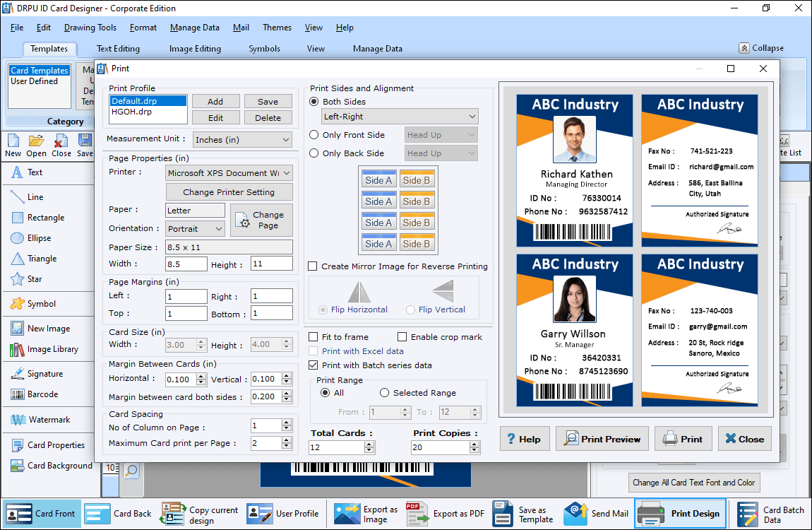The width and height of the screenshot is (812, 530).
Task: Click the Open folder toolbar icon
Action: 36,146
